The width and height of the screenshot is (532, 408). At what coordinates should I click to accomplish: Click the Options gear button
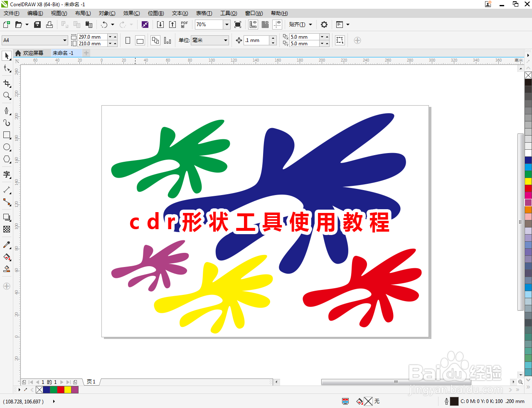[324, 25]
